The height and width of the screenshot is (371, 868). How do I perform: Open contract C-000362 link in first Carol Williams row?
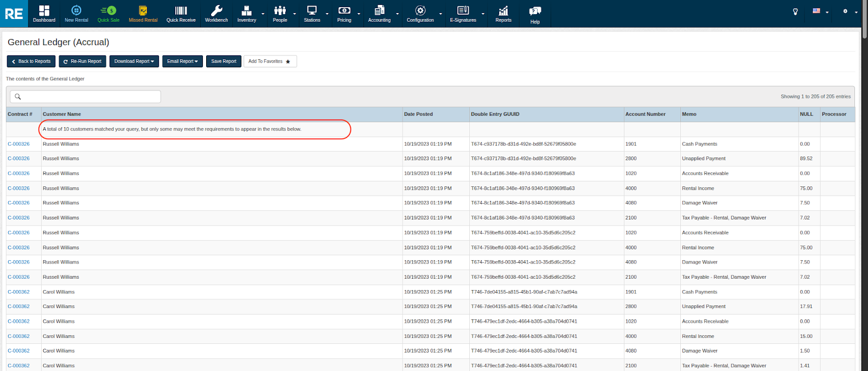click(x=18, y=292)
